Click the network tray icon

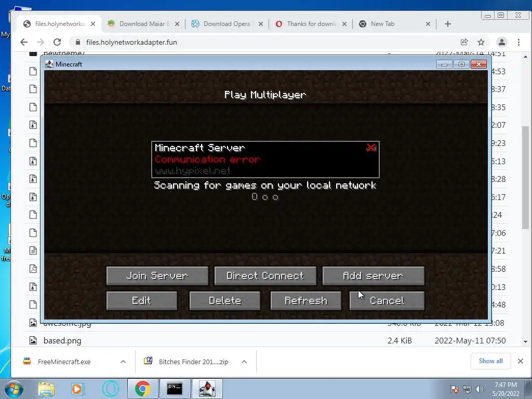pyautogui.click(x=467, y=389)
